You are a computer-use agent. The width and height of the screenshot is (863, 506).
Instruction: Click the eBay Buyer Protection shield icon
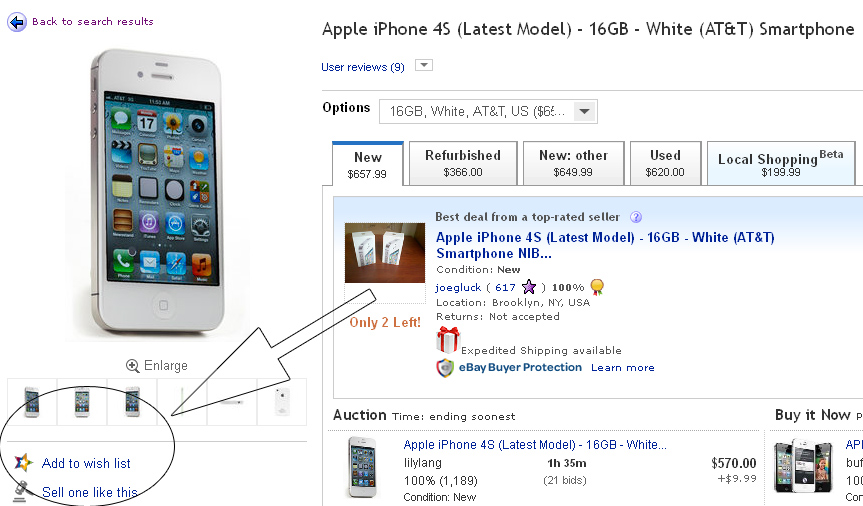coord(445,368)
